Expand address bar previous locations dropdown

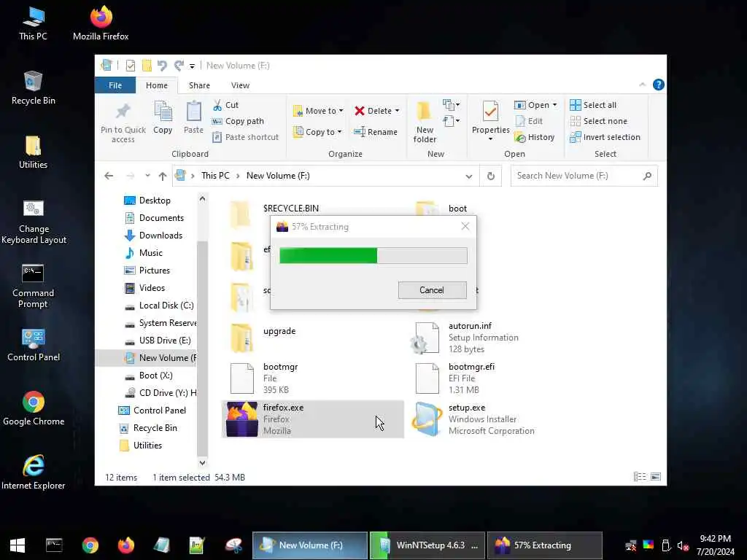click(469, 176)
